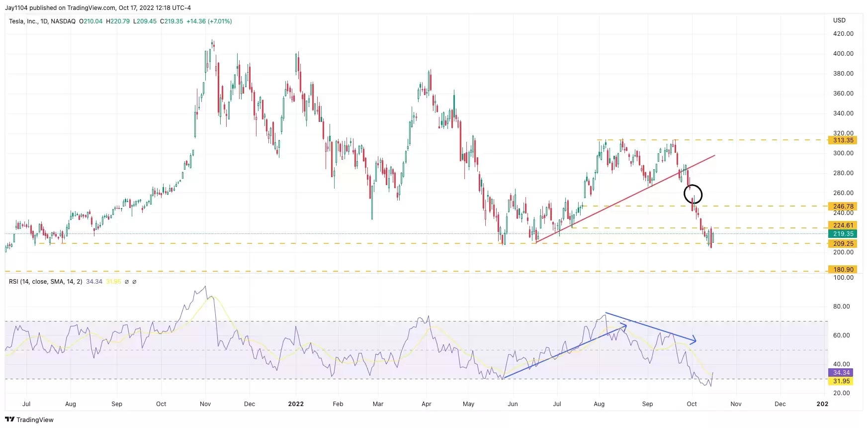Viewport: 868px width, 428px height.
Task: Click the purple 34.34 value in RSI legend
Action: [x=94, y=282]
